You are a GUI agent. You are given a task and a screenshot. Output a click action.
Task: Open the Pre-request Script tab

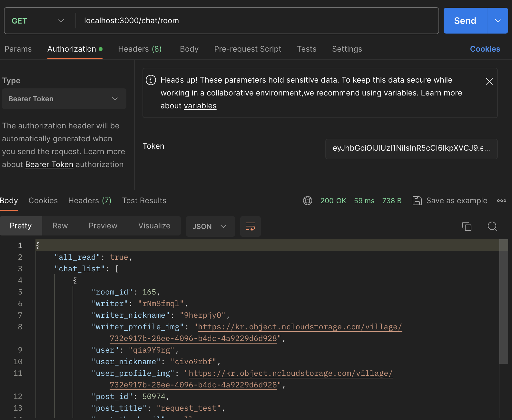(248, 49)
